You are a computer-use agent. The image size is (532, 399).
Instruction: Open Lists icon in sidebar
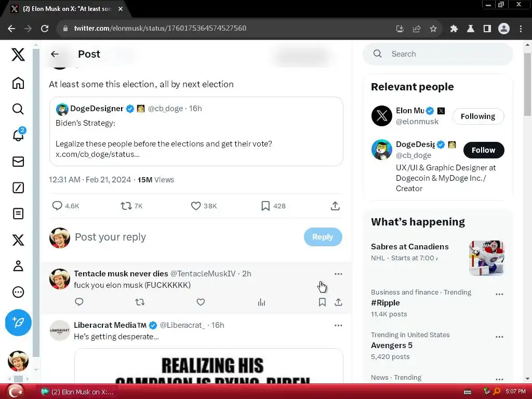18,214
